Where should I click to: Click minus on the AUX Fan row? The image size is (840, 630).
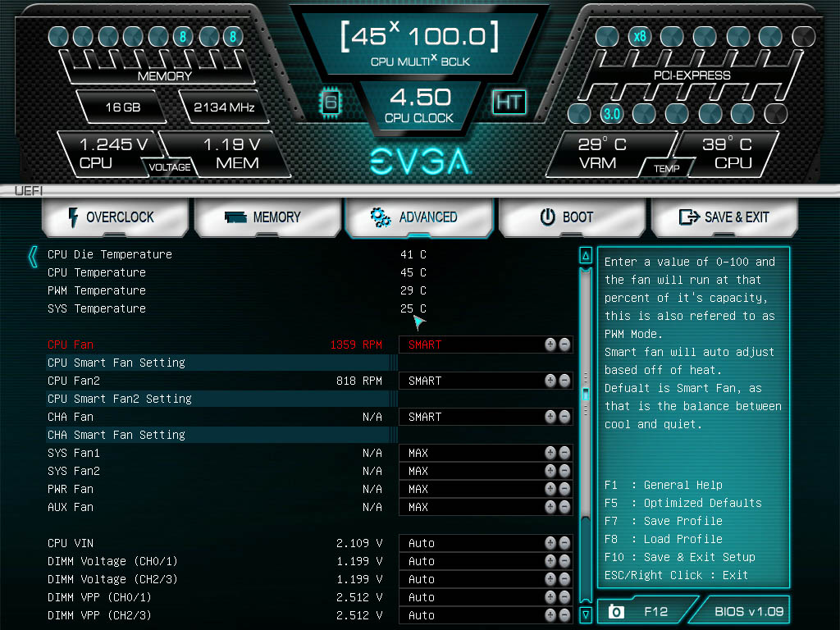[x=564, y=506]
